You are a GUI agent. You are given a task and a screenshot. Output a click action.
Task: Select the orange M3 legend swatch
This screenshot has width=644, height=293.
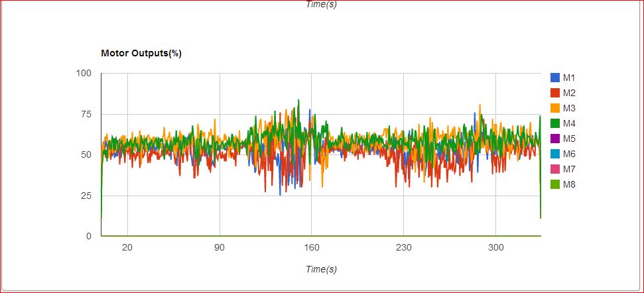(555, 108)
